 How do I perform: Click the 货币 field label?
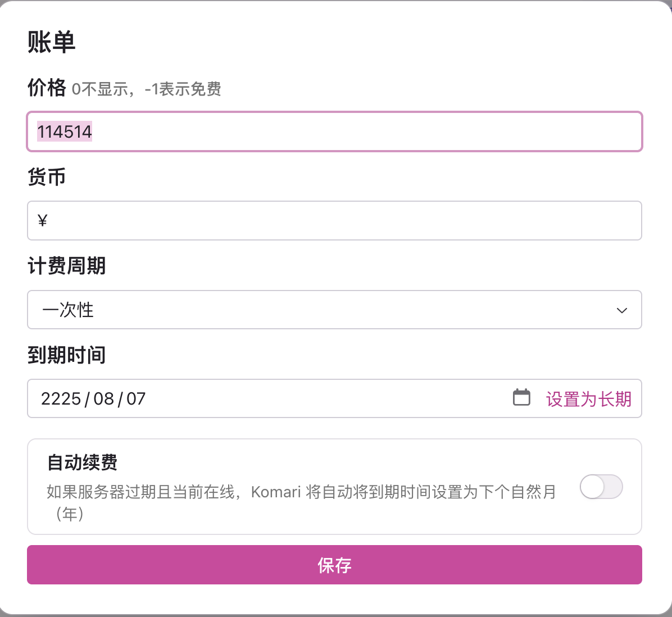[47, 177]
